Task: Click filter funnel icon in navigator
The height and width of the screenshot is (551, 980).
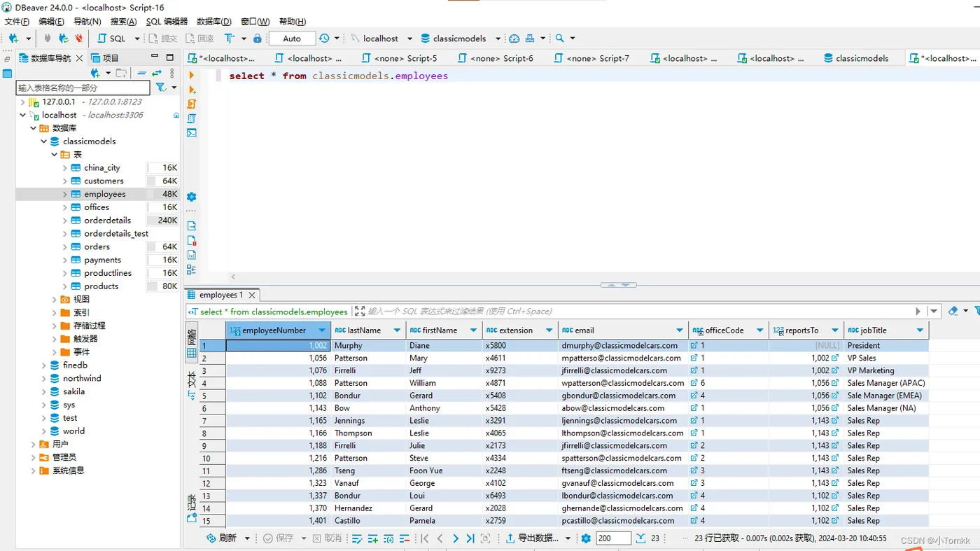Action: click(x=161, y=88)
